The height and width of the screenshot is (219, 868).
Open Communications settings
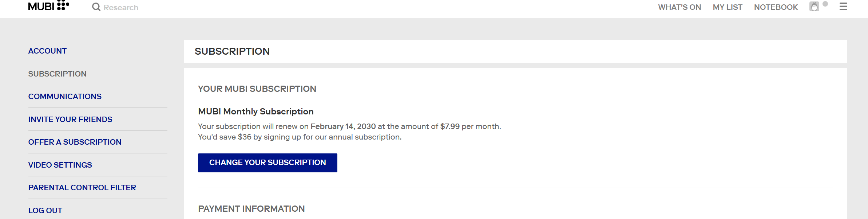click(65, 97)
